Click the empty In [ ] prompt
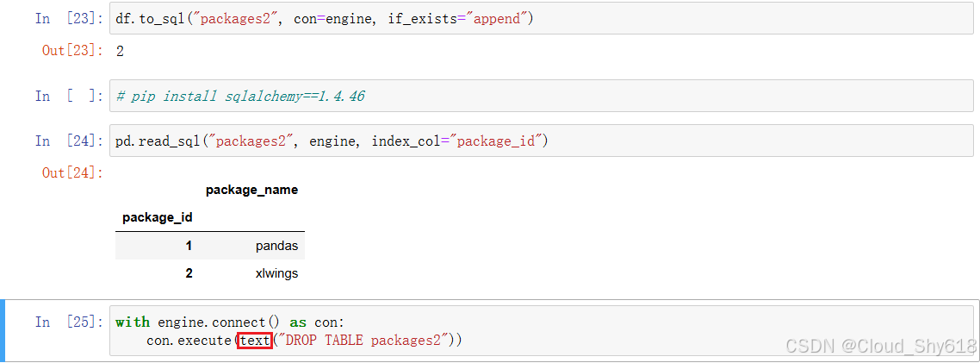The image size is (980, 363). 68,96
